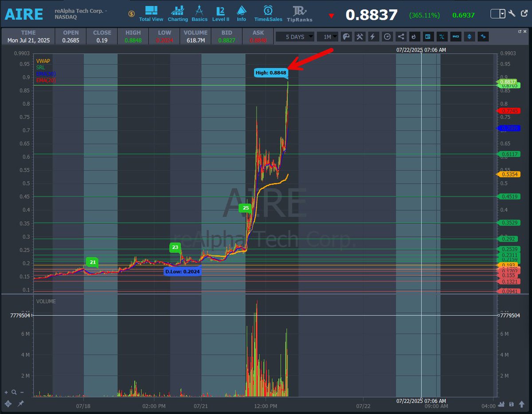Click the red down-arrow price direction indicator
The image size is (532, 414).
point(332,16)
